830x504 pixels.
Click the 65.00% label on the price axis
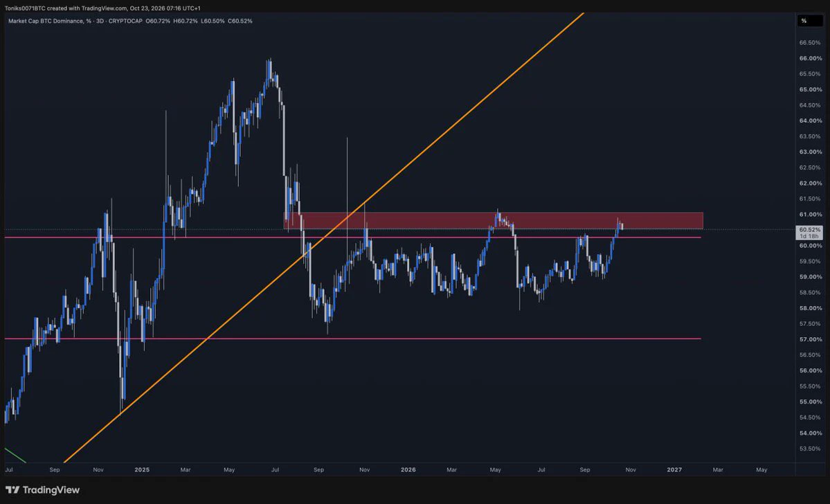811,89
